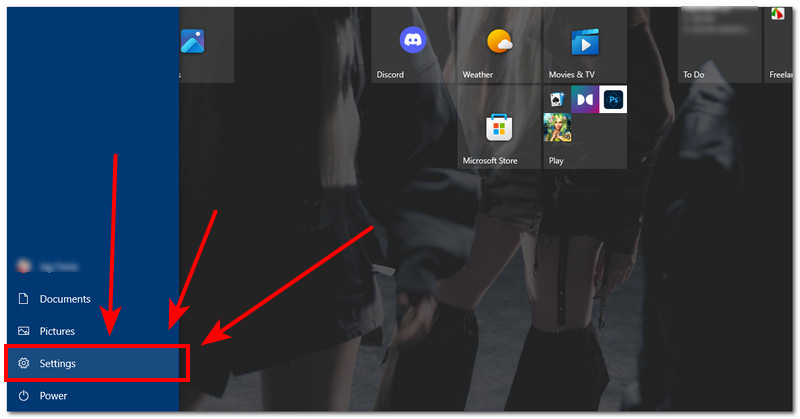Open the Freelancer tile at right edge
This screenshot has height=419, width=800.
[x=782, y=44]
